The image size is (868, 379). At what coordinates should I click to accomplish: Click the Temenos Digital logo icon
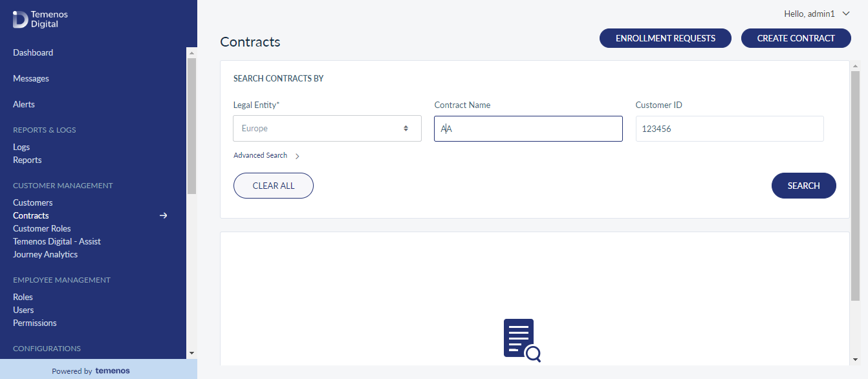click(20, 19)
